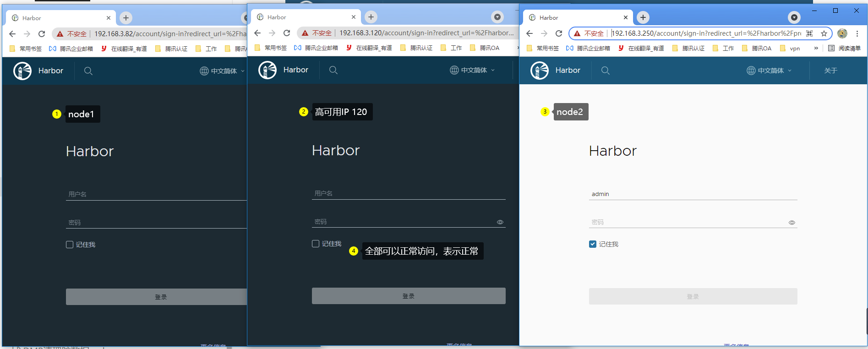
Task: Open 腾讯认证 bookmark in the right window
Action: coord(688,48)
